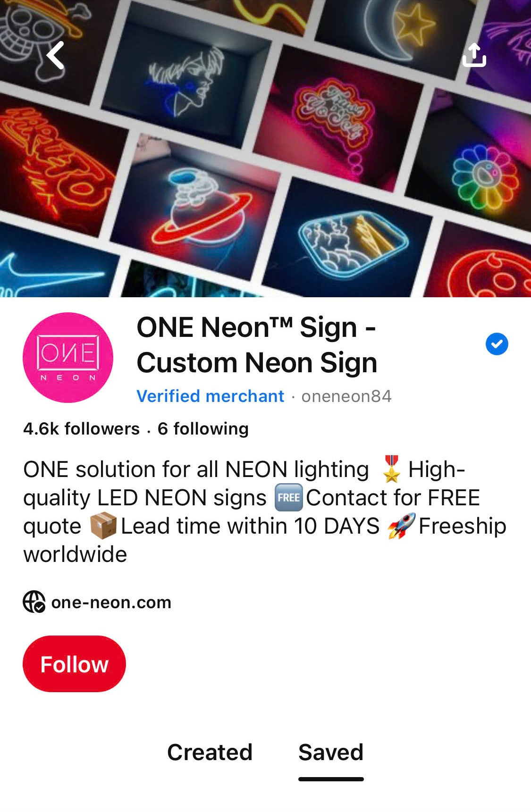Screen dimensions: 531x812
Task: Open the ONE Neon profile logo
Action: pos(68,358)
